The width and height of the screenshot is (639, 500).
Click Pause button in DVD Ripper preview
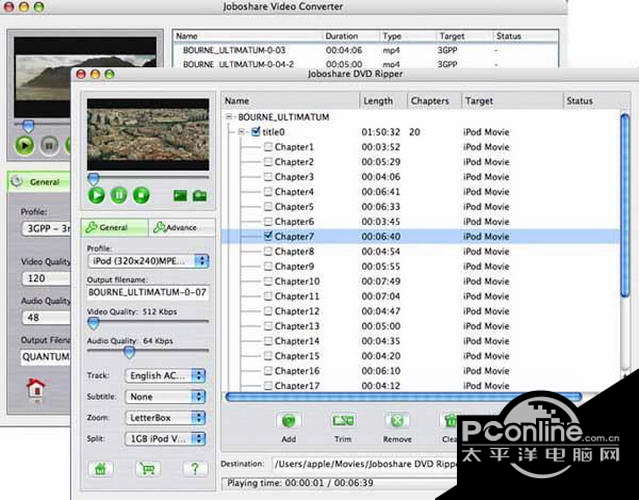pos(119,195)
